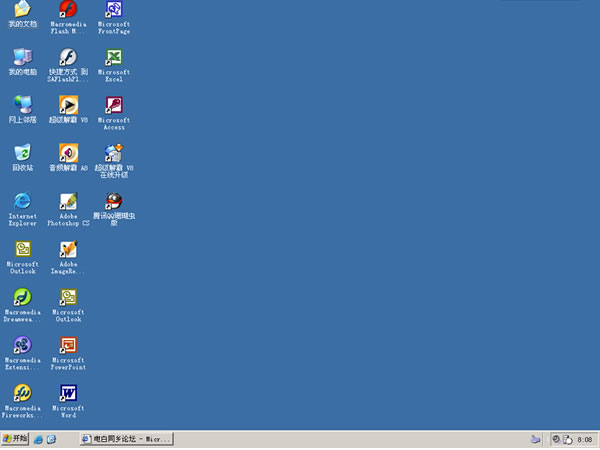Launch Microsoft PowerPoint from the desktop

(68, 346)
